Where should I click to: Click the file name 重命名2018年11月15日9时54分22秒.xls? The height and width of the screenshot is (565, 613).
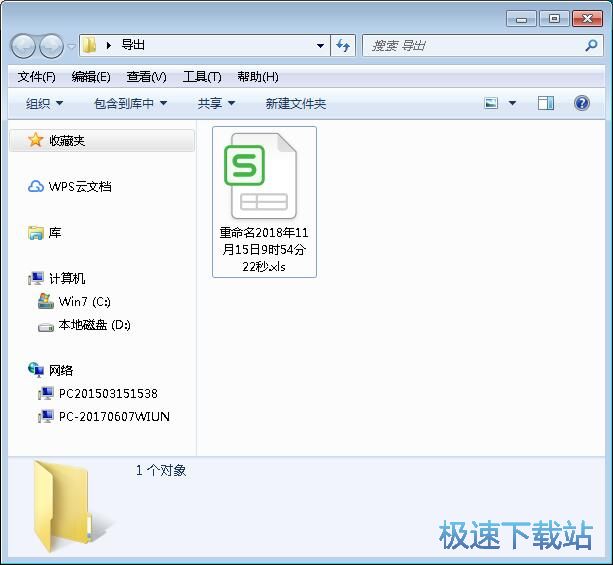coord(264,249)
